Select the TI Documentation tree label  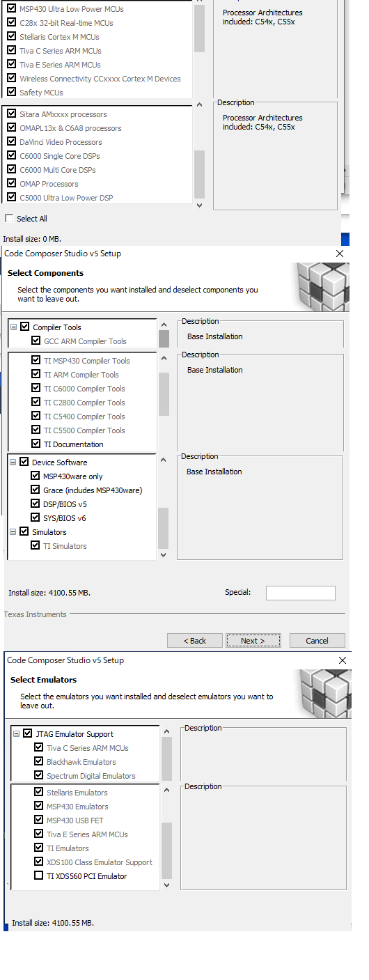(x=73, y=444)
